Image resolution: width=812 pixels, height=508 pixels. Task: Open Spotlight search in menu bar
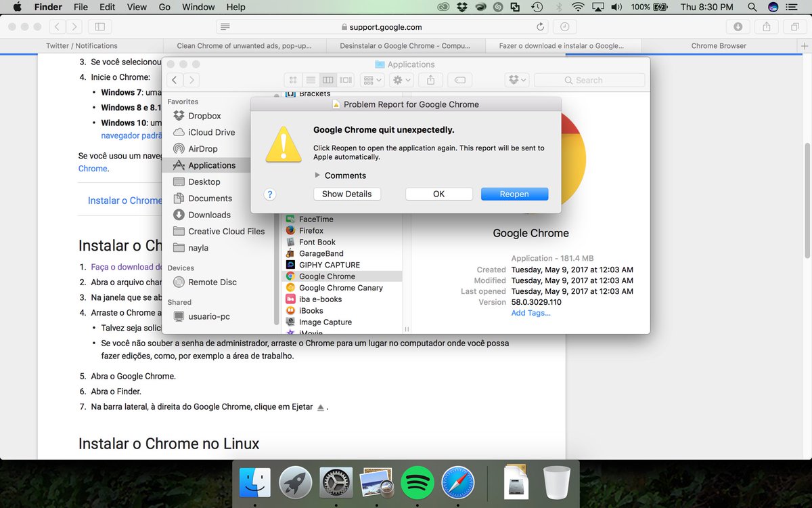coord(752,7)
